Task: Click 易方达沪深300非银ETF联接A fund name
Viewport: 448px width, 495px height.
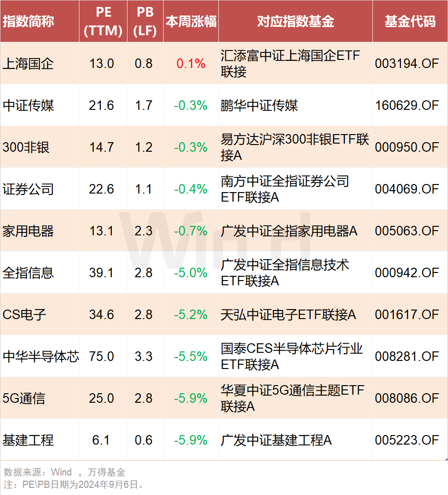Action: coord(295,147)
